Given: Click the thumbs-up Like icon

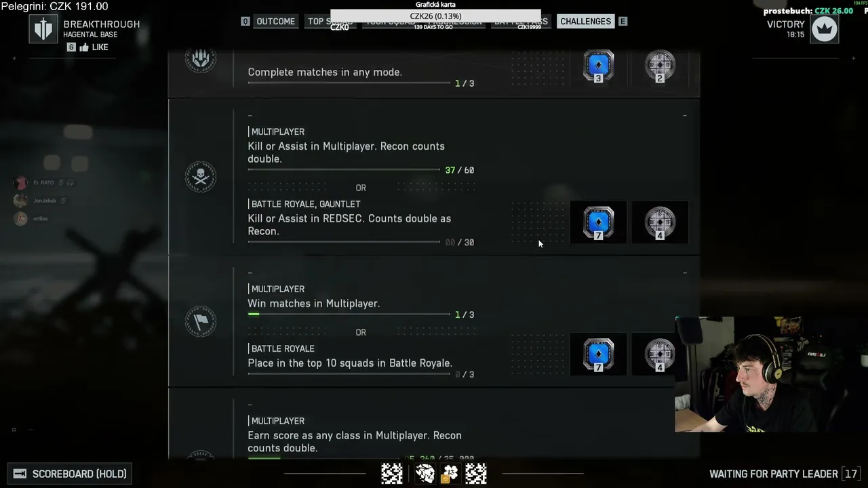Looking at the screenshot, I should pyautogui.click(x=84, y=47).
